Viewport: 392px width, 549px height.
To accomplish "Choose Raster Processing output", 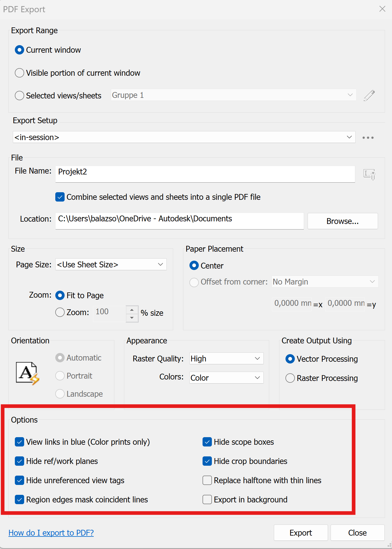I will (290, 378).
